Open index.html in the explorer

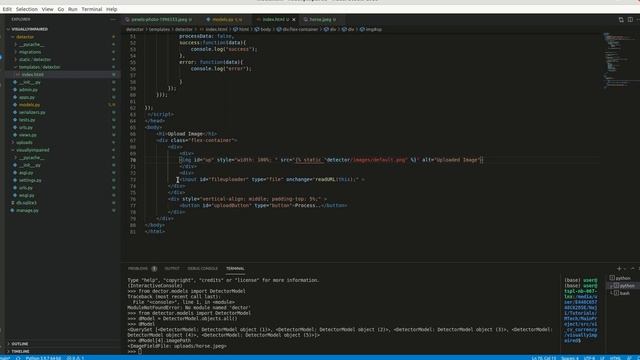(33, 75)
